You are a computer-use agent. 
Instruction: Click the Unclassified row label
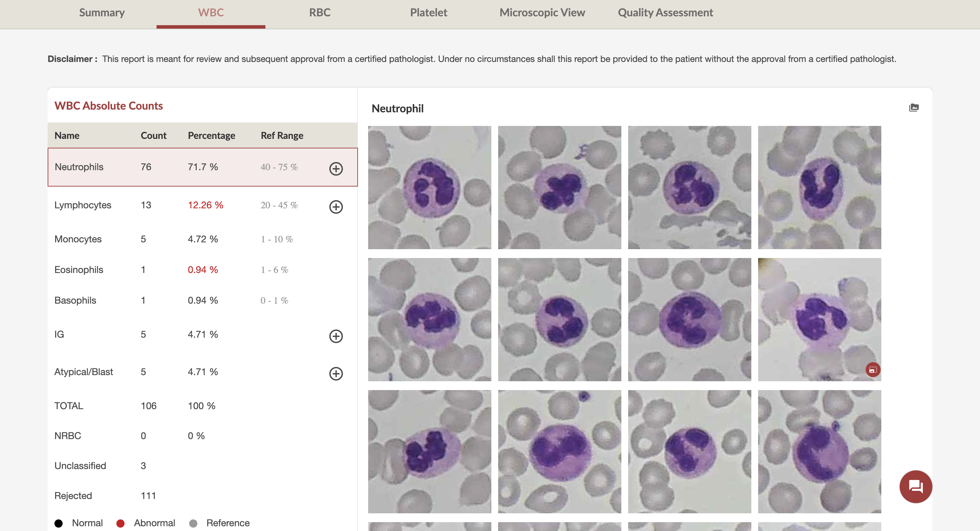tap(80, 466)
